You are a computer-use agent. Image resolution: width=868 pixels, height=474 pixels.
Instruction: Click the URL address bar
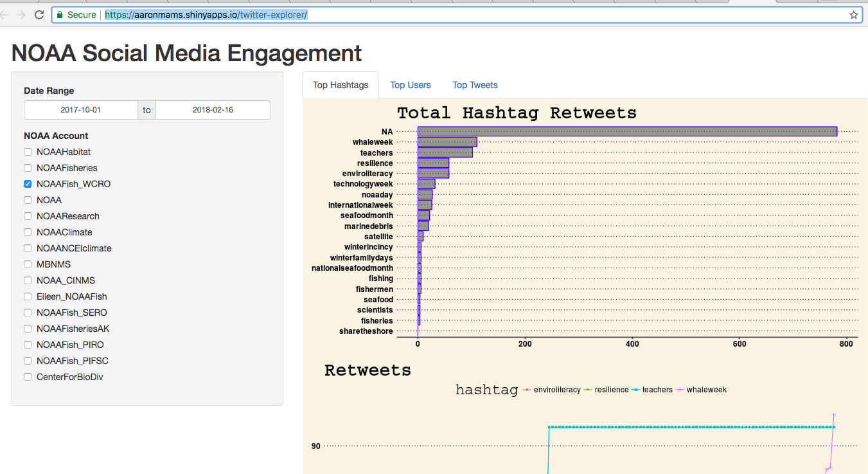(x=457, y=14)
